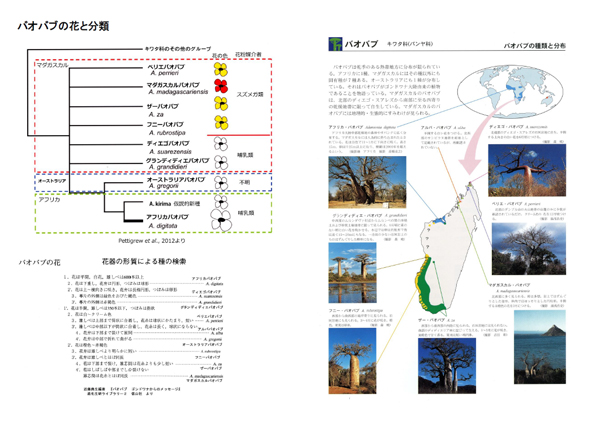The width and height of the screenshot is (600, 430).
Task: Click the A. suarezensis species name
Action: (x=170, y=151)
